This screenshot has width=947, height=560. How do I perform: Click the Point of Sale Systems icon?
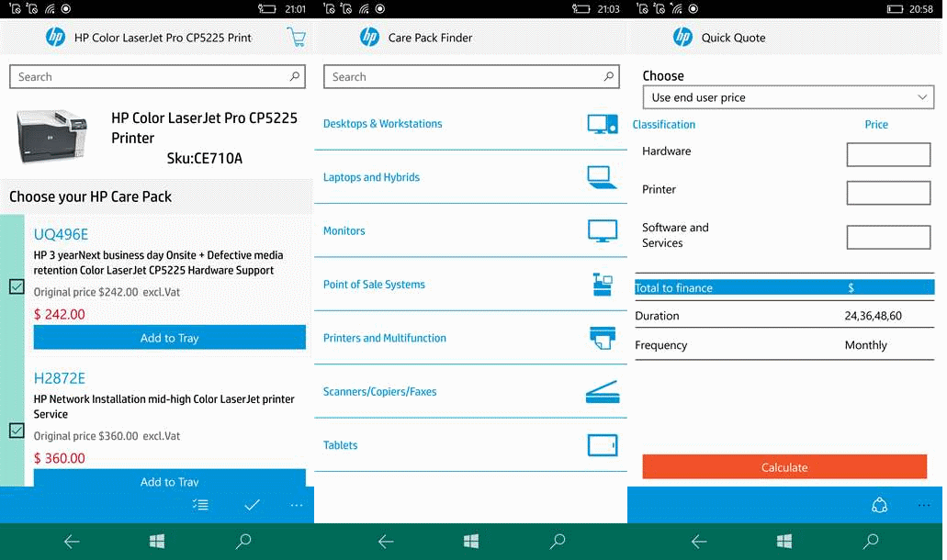(602, 285)
